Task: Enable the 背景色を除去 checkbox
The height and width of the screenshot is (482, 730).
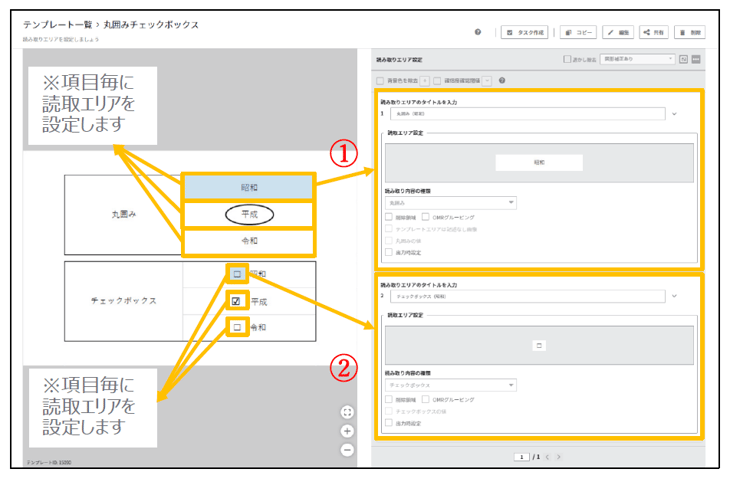Action: (x=380, y=80)
